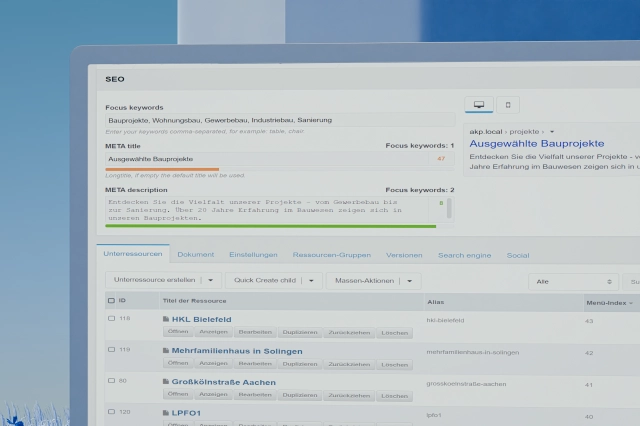Click folder icon beside LPFO1
Viewport: 640px width, 426px height.
coord(166,413)
